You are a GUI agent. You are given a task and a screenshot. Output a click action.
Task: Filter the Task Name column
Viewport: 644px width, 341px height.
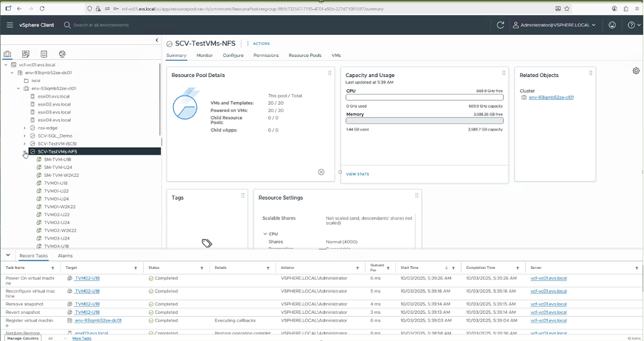(53, 268)
